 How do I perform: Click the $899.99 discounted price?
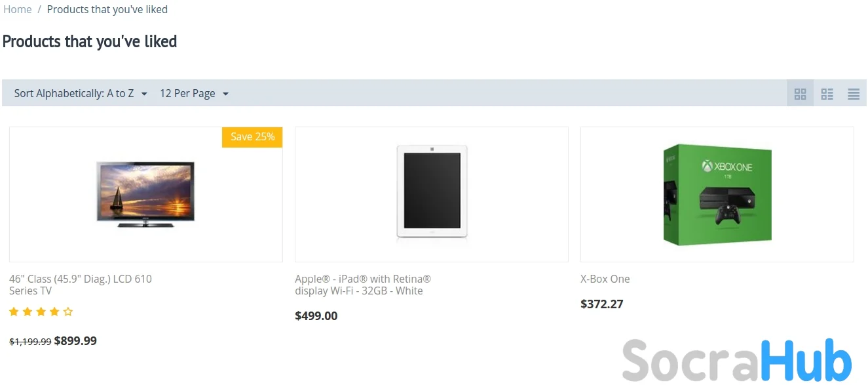(x=75, y=341)
